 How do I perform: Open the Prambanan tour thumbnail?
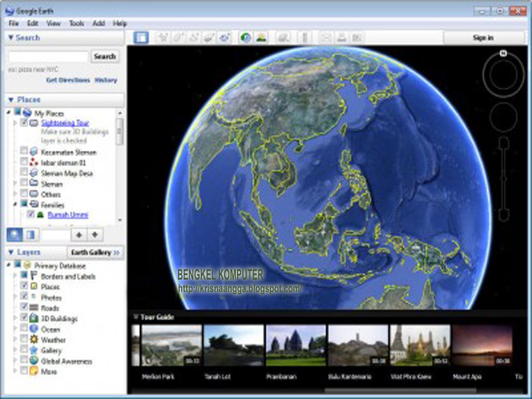[x=296, y=345]
